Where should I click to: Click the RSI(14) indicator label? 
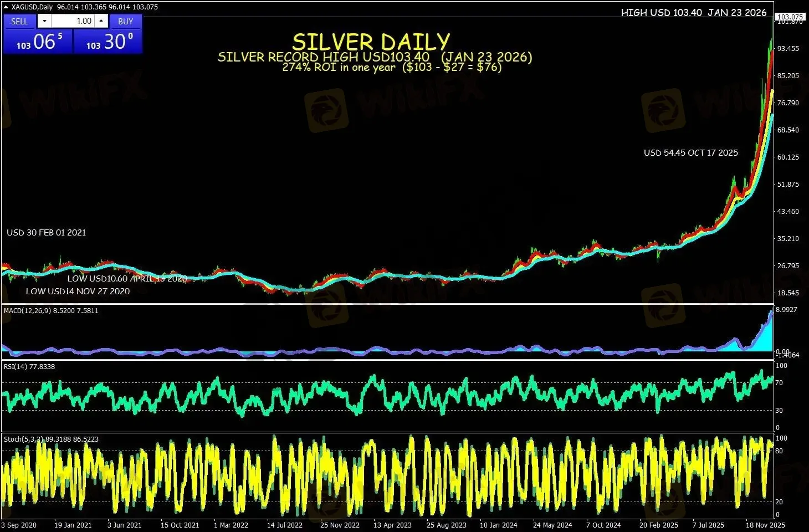click(29, 366)
